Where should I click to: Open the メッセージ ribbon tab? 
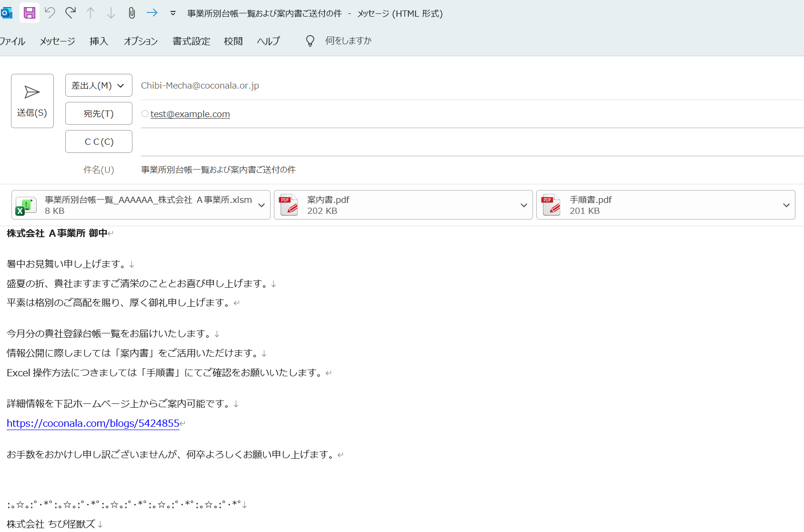tap(57, 41)
